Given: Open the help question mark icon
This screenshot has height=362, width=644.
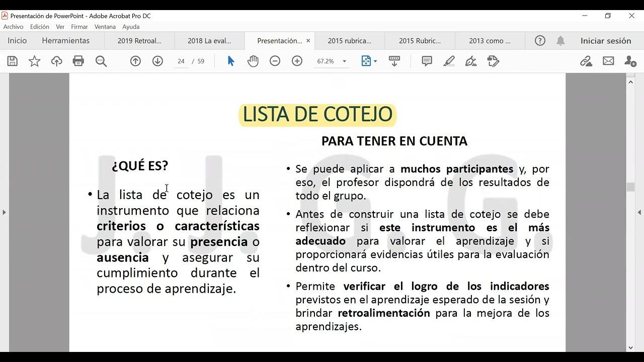Looking at the screenshot, I should coord(540,41).
